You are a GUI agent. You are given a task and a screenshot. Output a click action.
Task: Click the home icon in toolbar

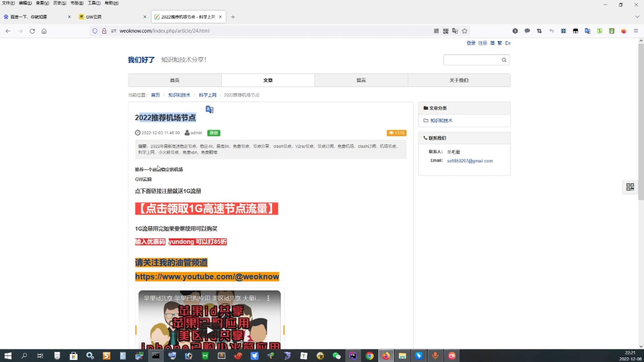tap(44, 31)
